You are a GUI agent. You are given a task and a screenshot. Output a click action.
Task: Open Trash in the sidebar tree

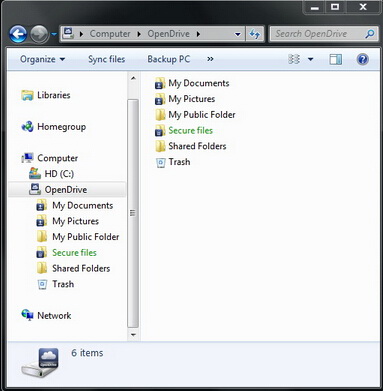pos(63,284)
